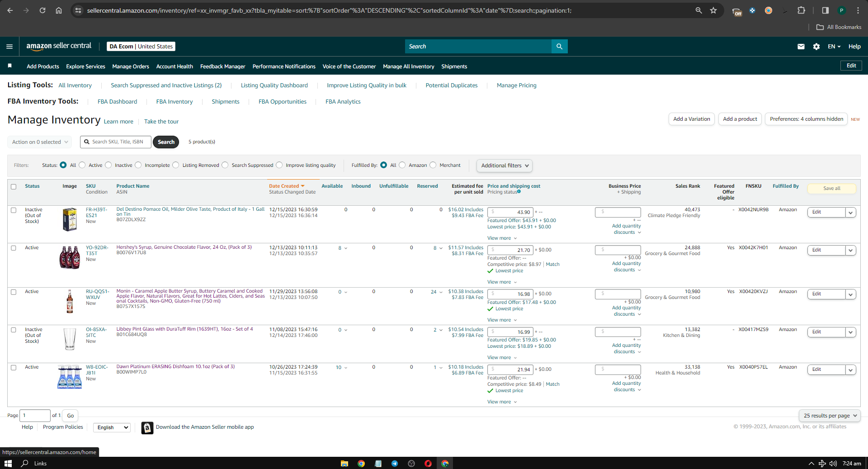The width and height of the screenshot is (868, 469).
Task: Open Listing Quality Dashboard tool link
Action: tap(274, 85)
